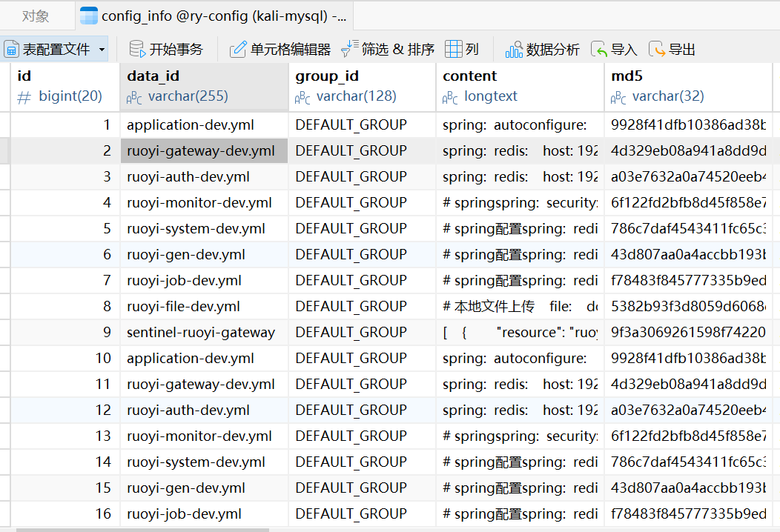Click the id cell with value 16
The width and height of the screenshot is (780, 532).
(65, 513)
